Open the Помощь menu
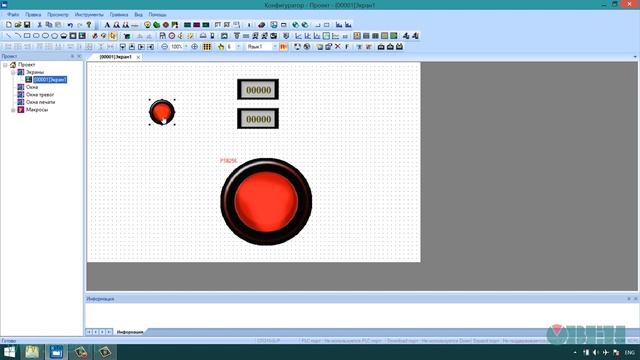This screenshot has width=640, height=360. click(157, 14)
